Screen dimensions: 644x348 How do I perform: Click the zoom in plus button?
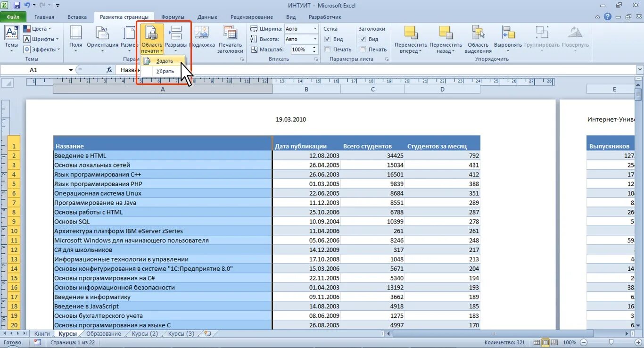[x=638, y=342]
